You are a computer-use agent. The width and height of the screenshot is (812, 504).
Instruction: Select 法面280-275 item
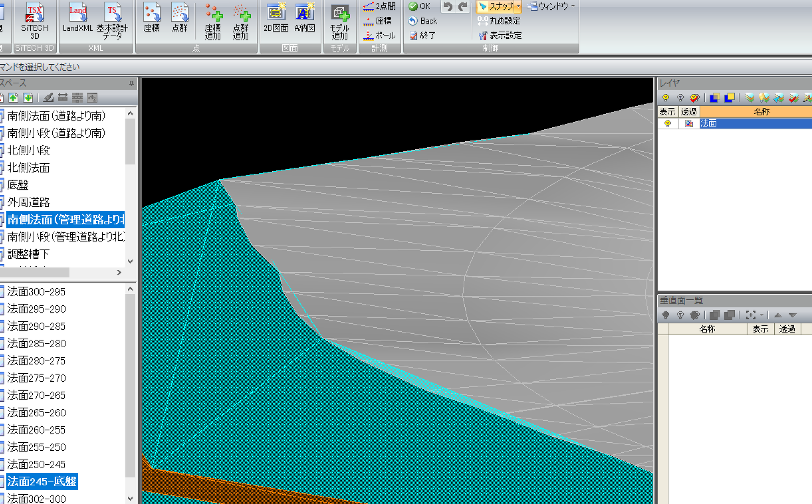(x=36, y=361)
